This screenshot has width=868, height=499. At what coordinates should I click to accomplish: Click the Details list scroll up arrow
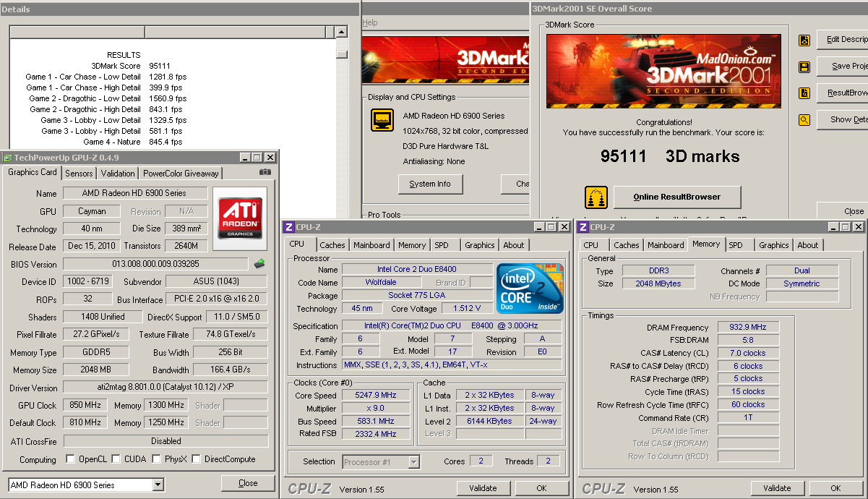[342, 32]
